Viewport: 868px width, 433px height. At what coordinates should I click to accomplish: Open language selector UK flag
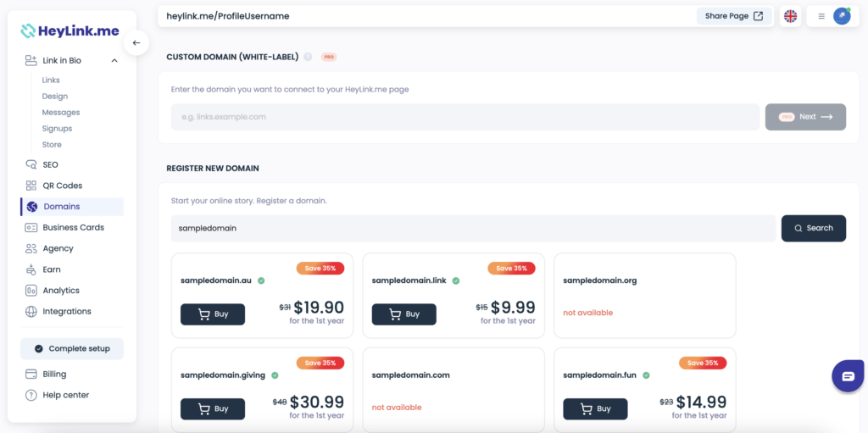pos(791,17)
